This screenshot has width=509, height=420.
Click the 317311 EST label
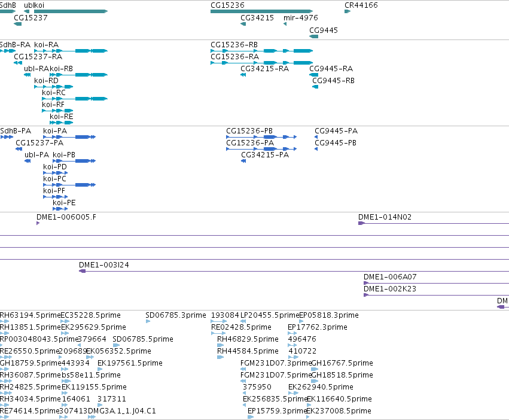[112, 399]
